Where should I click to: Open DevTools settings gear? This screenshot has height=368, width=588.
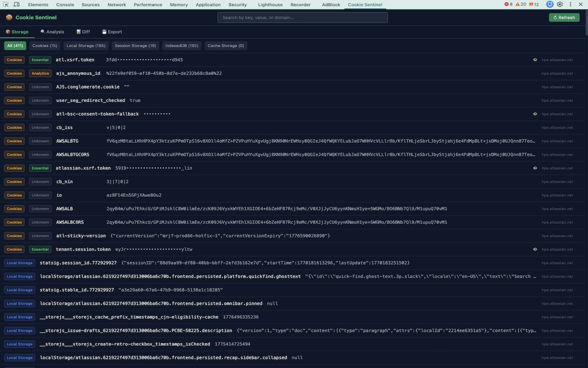[560, 5]
